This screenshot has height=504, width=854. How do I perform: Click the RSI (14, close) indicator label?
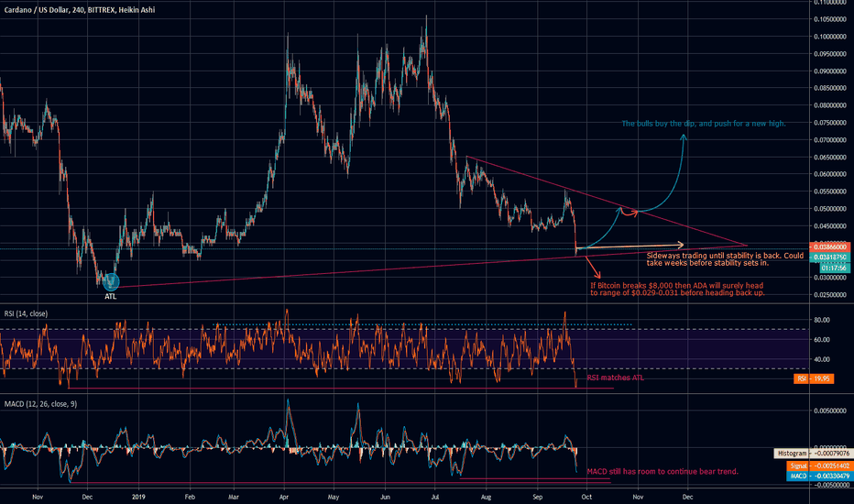coord(27,313)
